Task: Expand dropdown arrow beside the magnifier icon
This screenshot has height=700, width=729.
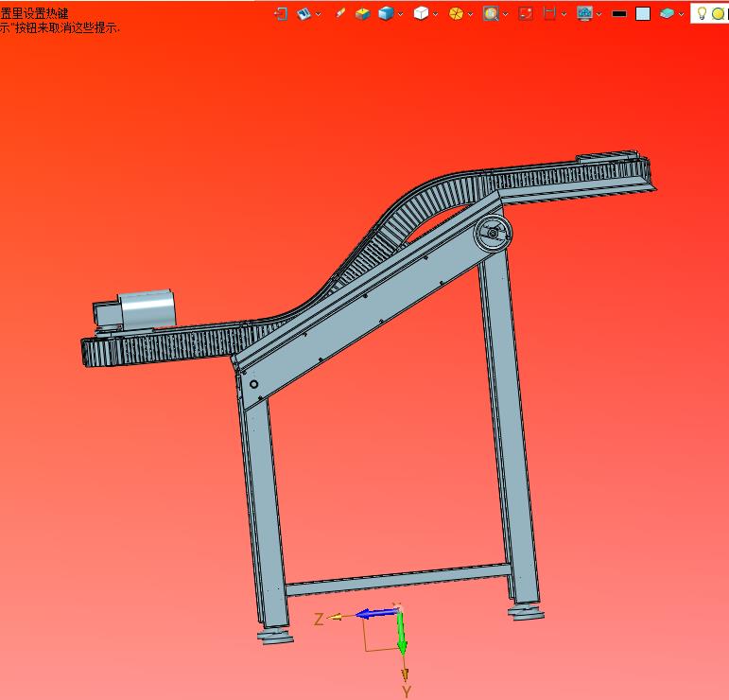Action: [x=506, y=14]
